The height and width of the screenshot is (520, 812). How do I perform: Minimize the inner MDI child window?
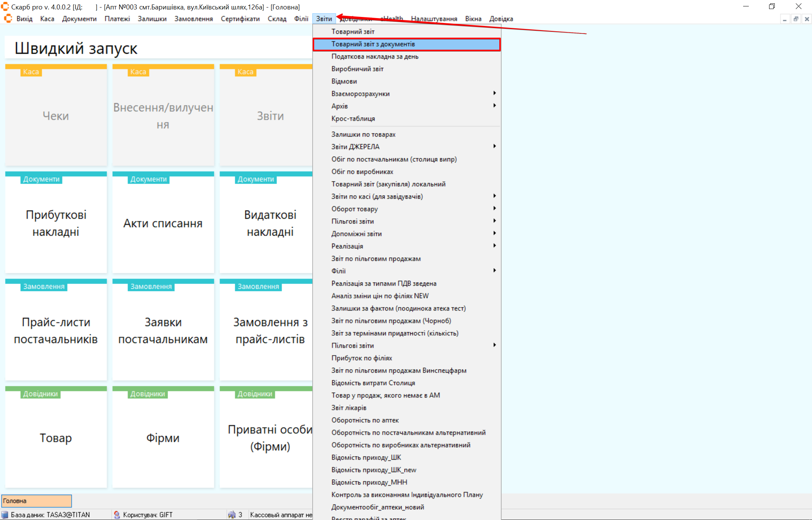coord(785,19)
